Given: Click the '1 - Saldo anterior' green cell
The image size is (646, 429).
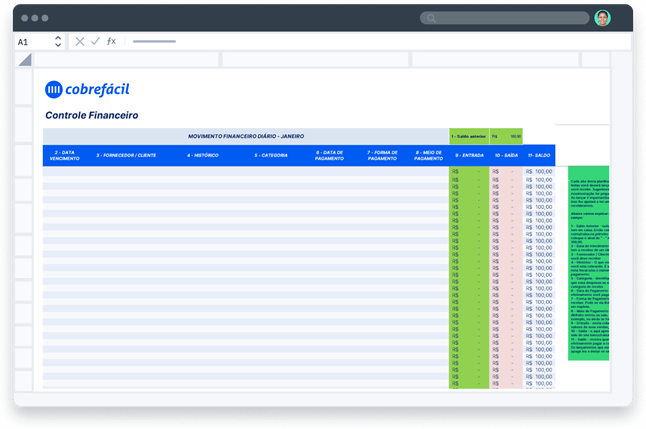Looking at the screenshot, I should [468, 136].
